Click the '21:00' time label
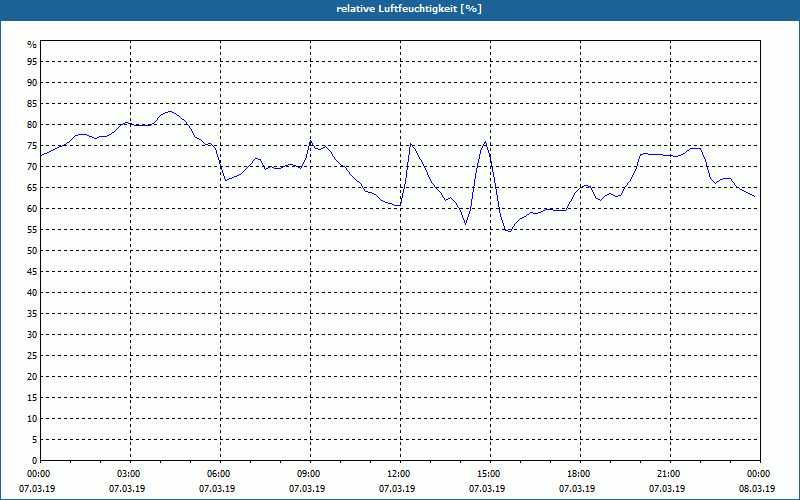Viewport: 800px width, 500px height. (x=670, y=474)
